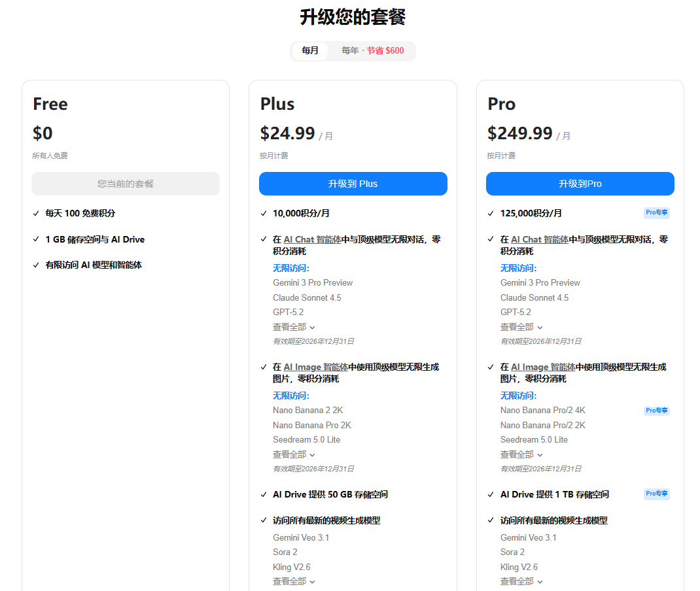Viewport: 700px width, 591px height.
Task: Expand 查看全部 under Plus video models
Action: [x=294, y=581]
